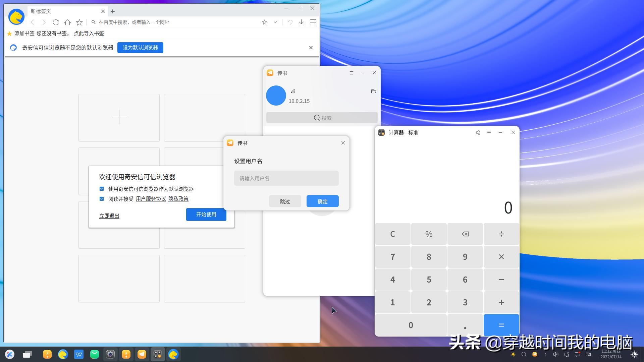644x362 pixels.
Task: Open the volume icon in the system tray
Action: pos(555,354)
